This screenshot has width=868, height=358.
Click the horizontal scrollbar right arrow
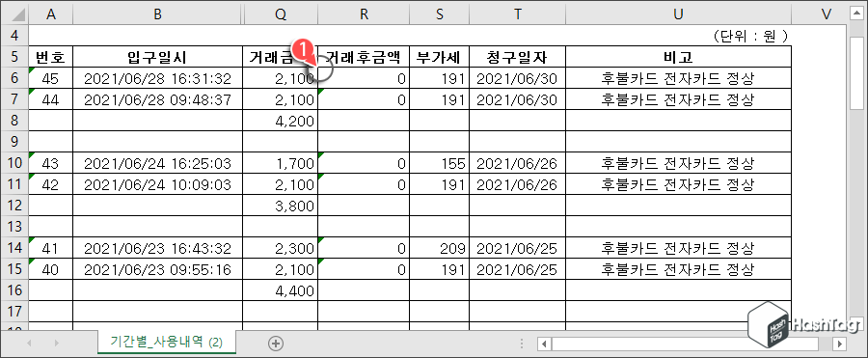(x=840, y=344)
